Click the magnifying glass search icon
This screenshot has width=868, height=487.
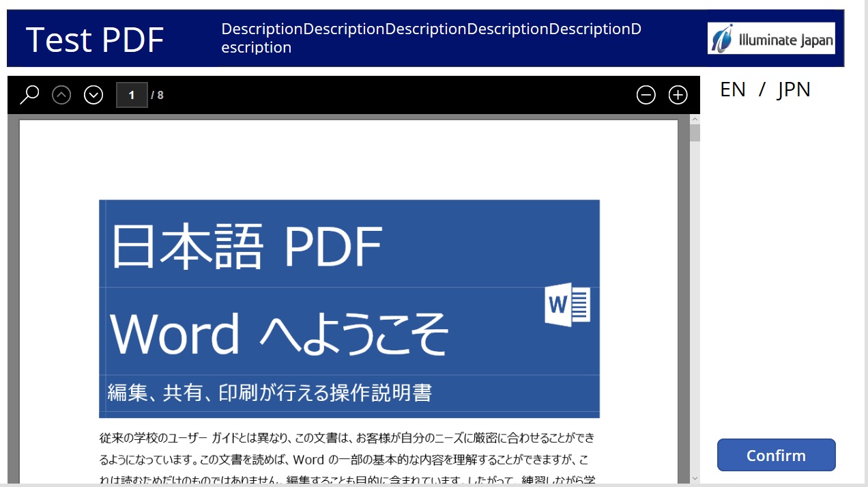pos(29,95)
